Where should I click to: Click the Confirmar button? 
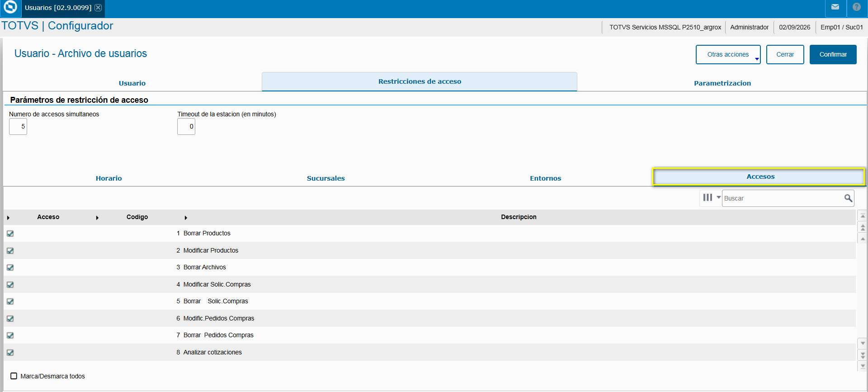(x=833, y=54)
